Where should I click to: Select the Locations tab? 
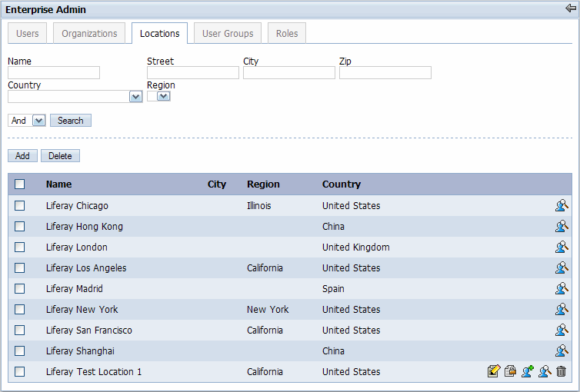click(159, 33)
